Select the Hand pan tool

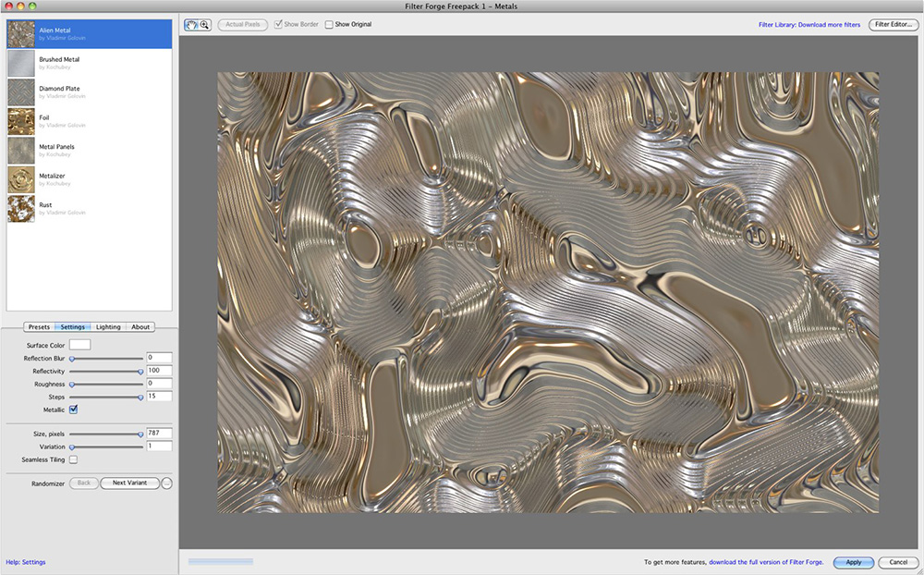191,24
